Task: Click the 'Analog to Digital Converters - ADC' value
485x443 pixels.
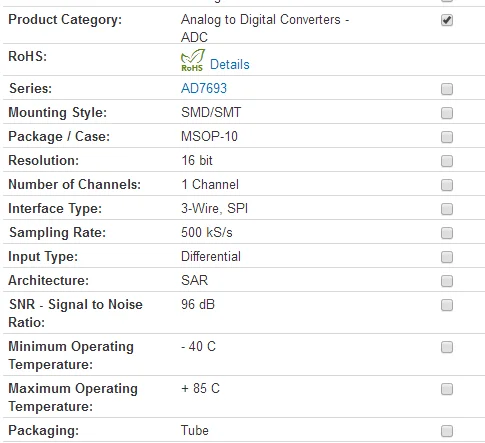Action: click(x=265, y=28)
